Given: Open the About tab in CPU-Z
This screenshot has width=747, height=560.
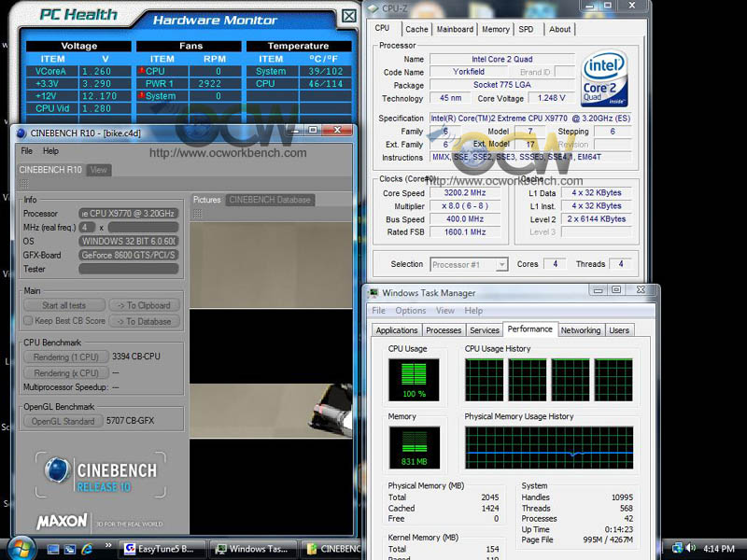Looking at the screenshot, I should [x=559, y=29].
